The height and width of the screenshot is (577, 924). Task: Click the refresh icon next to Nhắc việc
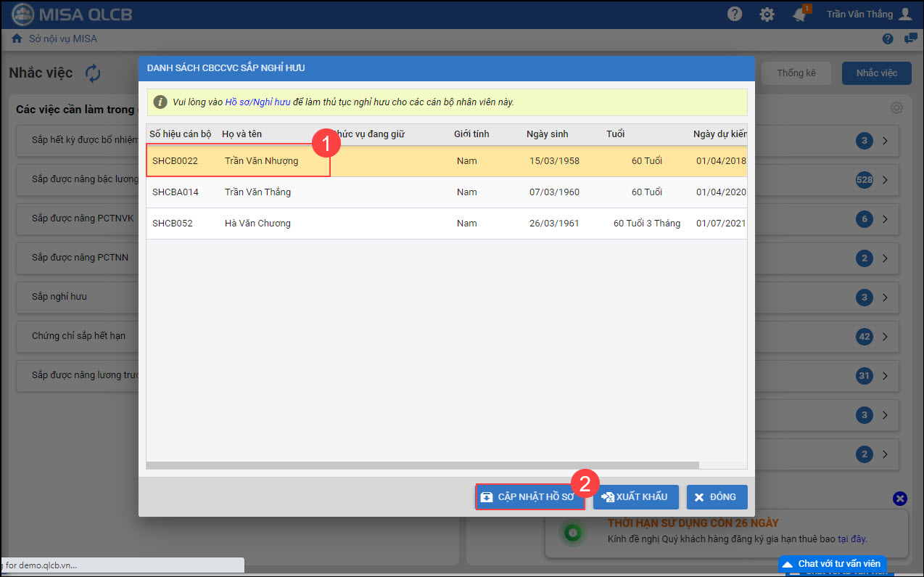[93, 73]
